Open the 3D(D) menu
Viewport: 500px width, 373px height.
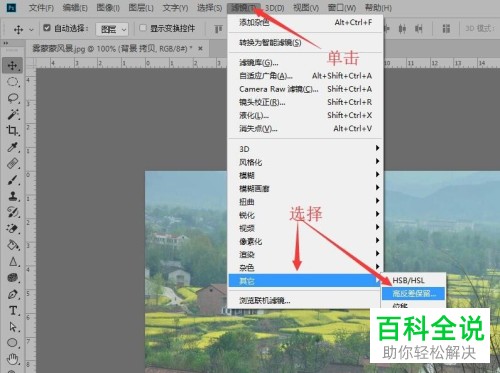click(275, 8)
